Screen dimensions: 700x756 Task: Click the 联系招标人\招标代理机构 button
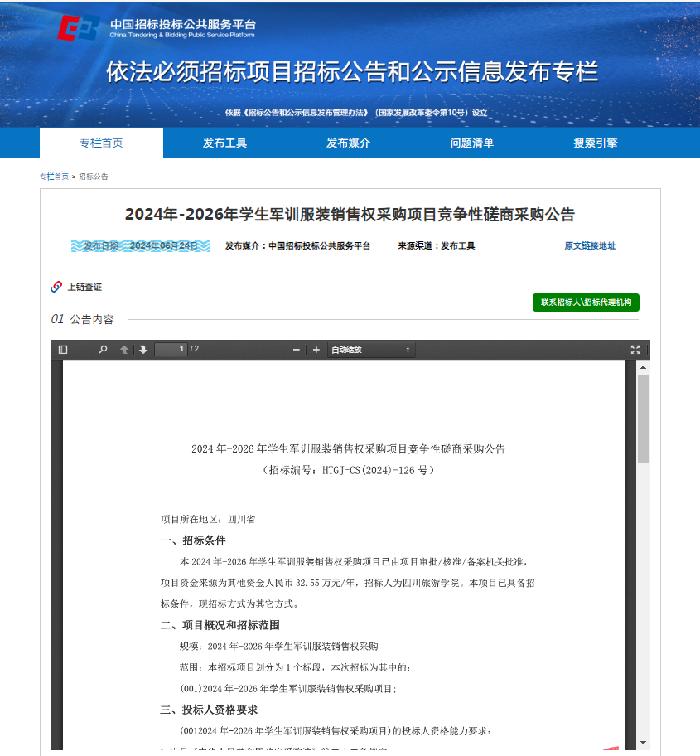click(x=586, y=303)
